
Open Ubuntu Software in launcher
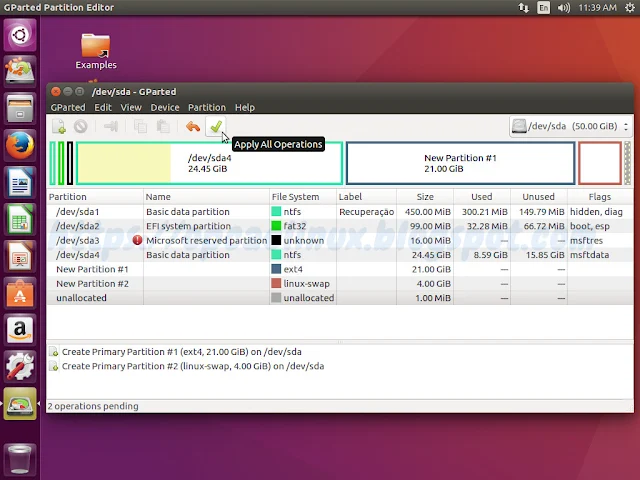[x=20, y=293]
